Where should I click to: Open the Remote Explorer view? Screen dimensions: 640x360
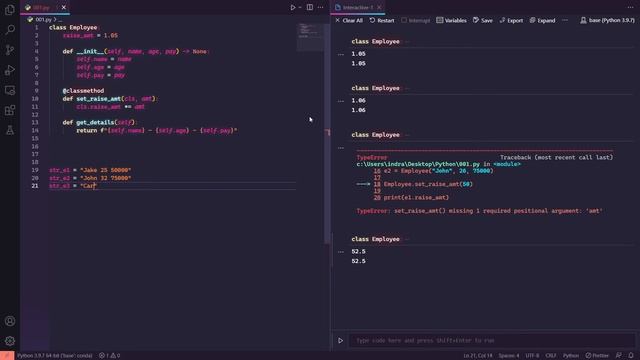[x=10, y=90]
